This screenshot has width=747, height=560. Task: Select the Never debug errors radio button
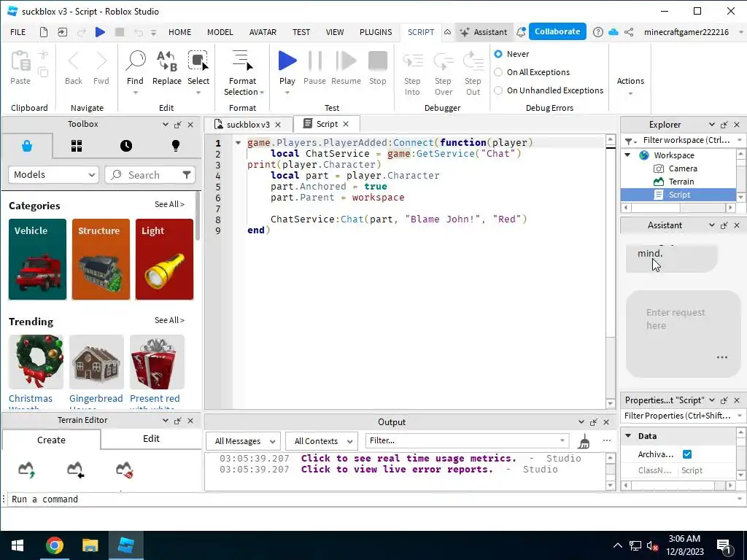(498, 54)
